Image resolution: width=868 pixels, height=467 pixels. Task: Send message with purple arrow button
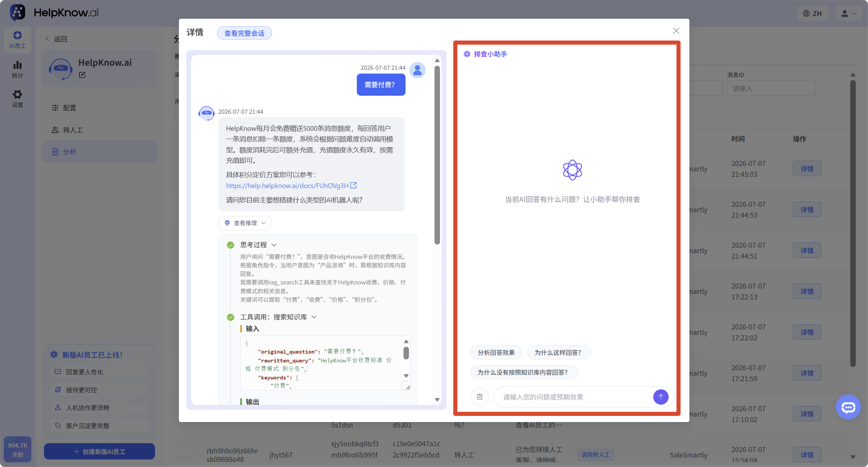click(x=660, y=397)
